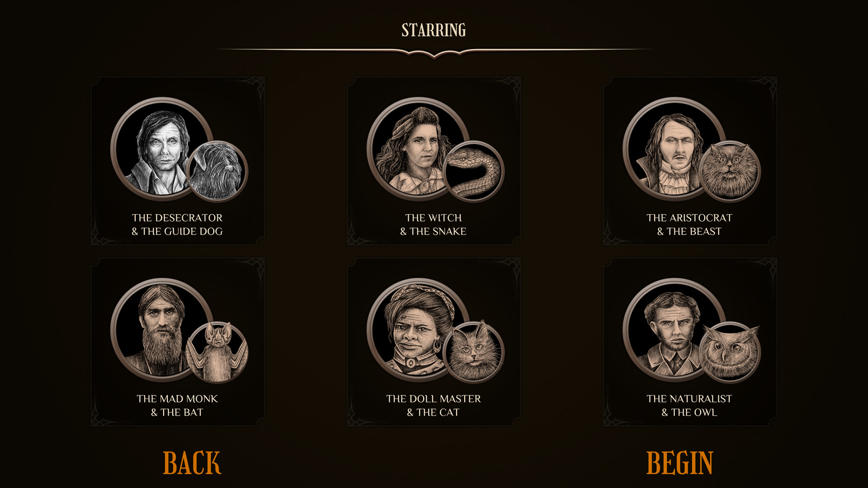
Task: Start the game with BEGIN
Action: [x=679, y=463]
